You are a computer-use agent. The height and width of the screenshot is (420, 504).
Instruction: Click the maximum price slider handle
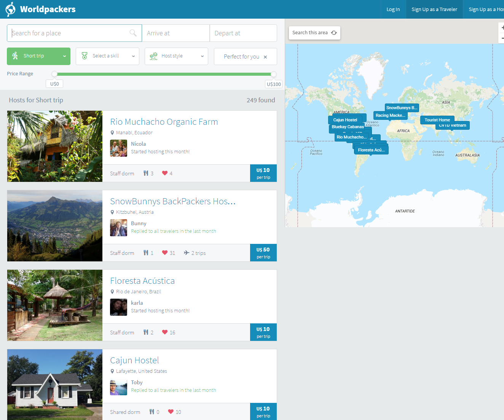click(x=274, y=74)
